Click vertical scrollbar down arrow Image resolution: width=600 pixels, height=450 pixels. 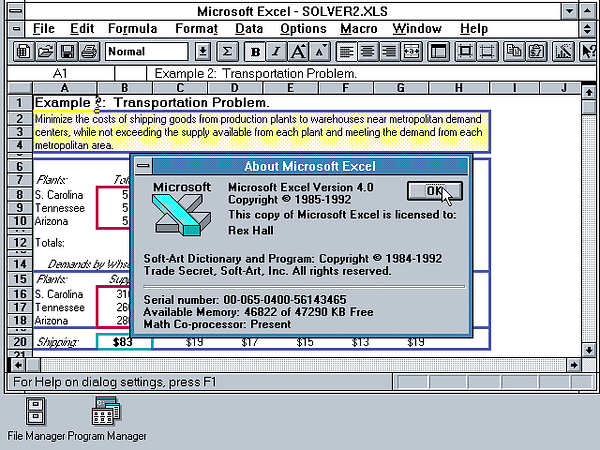(589, 349)
